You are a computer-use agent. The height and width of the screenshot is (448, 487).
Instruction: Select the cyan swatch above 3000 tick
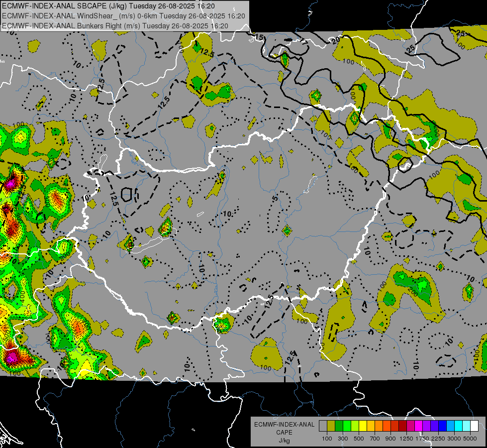point(459,426)
